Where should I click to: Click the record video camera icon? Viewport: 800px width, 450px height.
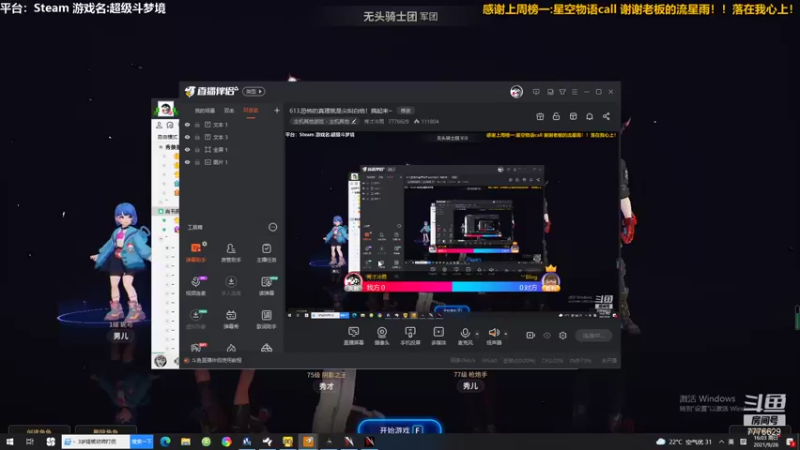click(530, 335)
